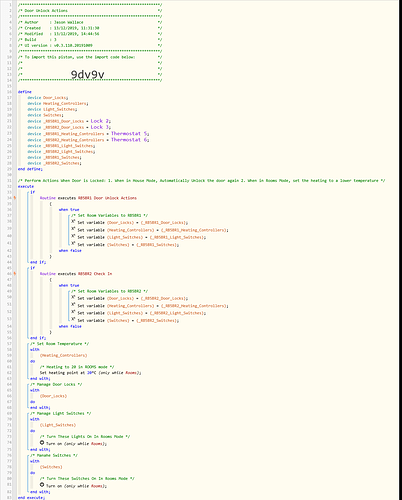The height and width of the screenshot is (500, 402).
Task: Click the first if statement keyword
Action: [32, 192]
